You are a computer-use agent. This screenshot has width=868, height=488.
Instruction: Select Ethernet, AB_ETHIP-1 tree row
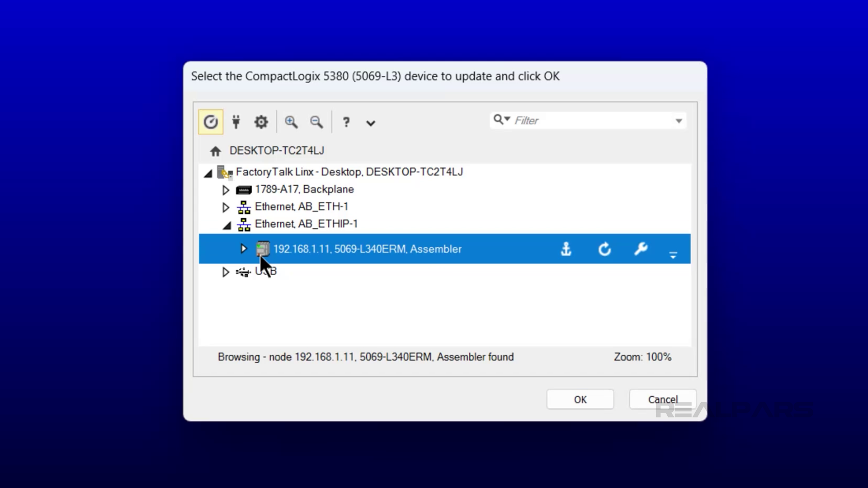[306, 224]
